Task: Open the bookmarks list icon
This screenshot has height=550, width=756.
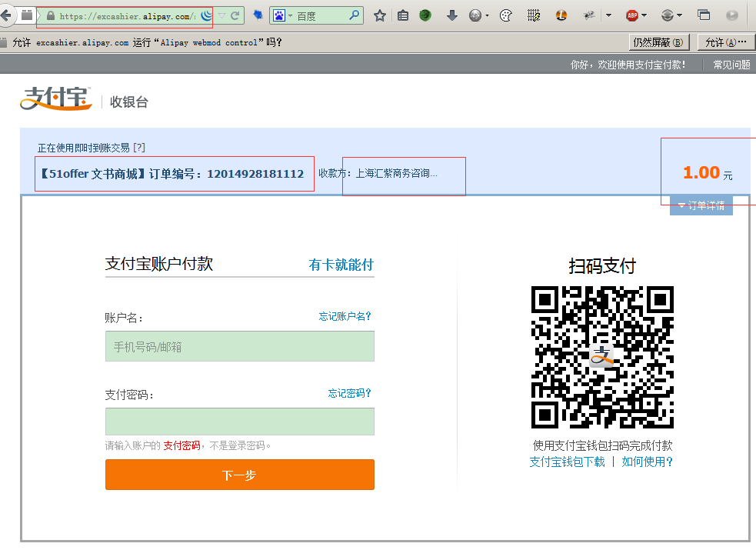Action: pos(403,16)
